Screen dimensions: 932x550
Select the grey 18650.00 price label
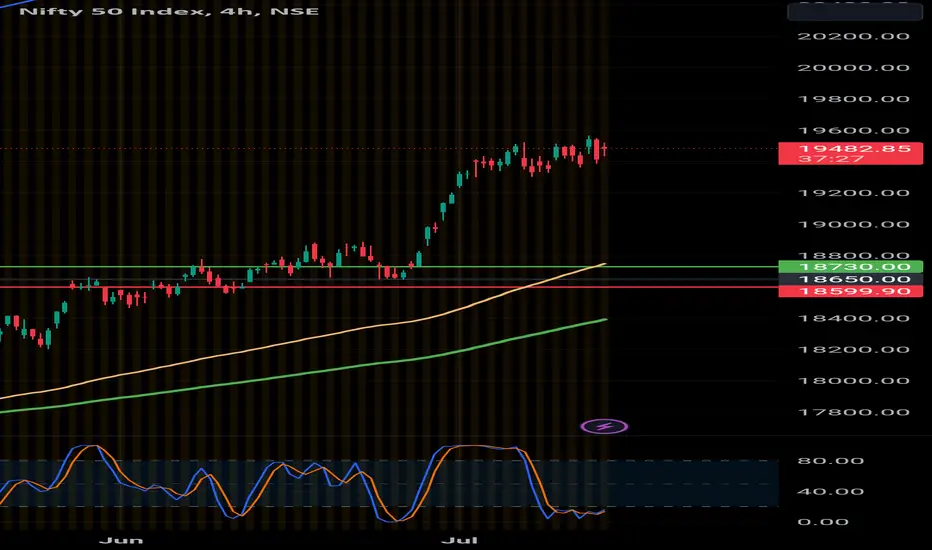tap(851, 279)
